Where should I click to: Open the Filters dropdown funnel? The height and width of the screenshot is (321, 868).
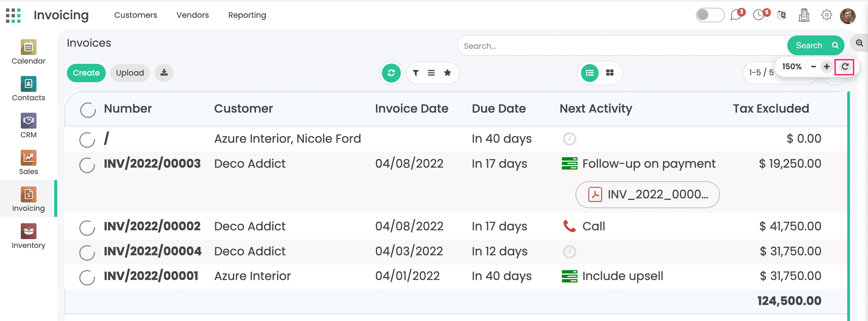tap(416, 73)
